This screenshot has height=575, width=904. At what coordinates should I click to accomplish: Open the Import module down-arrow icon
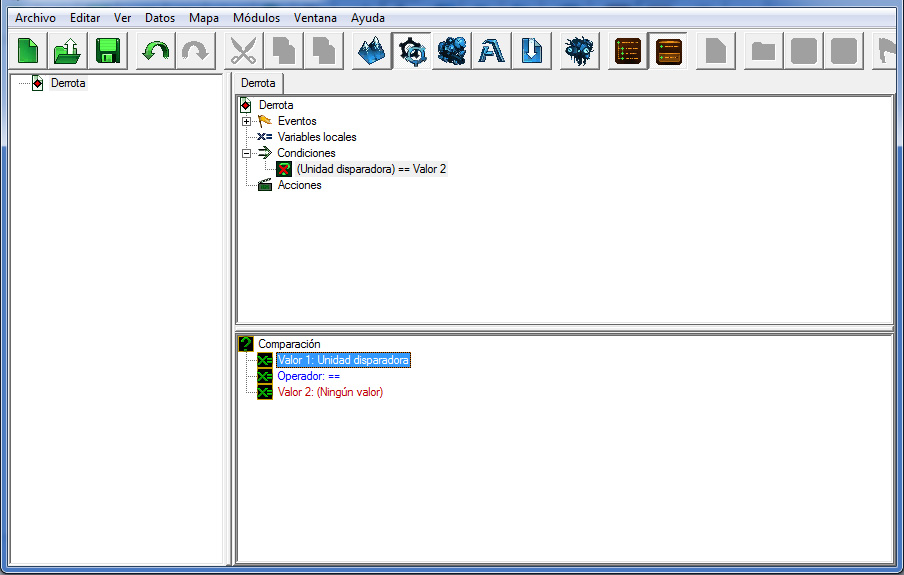coord(531,51)
